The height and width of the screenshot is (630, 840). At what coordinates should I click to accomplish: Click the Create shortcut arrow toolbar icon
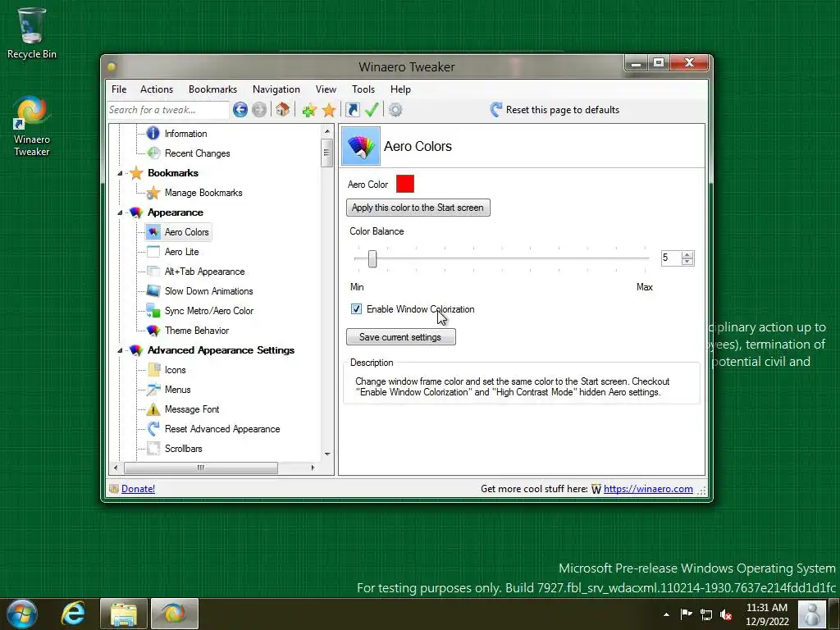coord(353,110)
